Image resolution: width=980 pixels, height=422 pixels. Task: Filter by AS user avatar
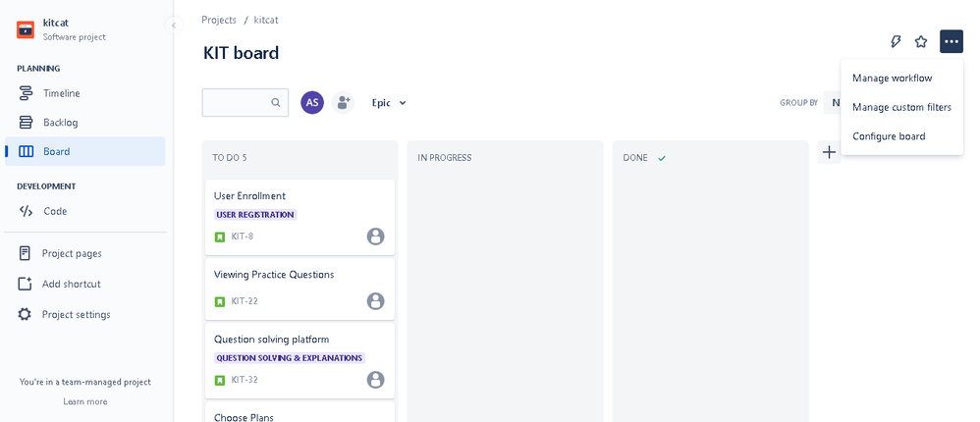coord(312,102)
